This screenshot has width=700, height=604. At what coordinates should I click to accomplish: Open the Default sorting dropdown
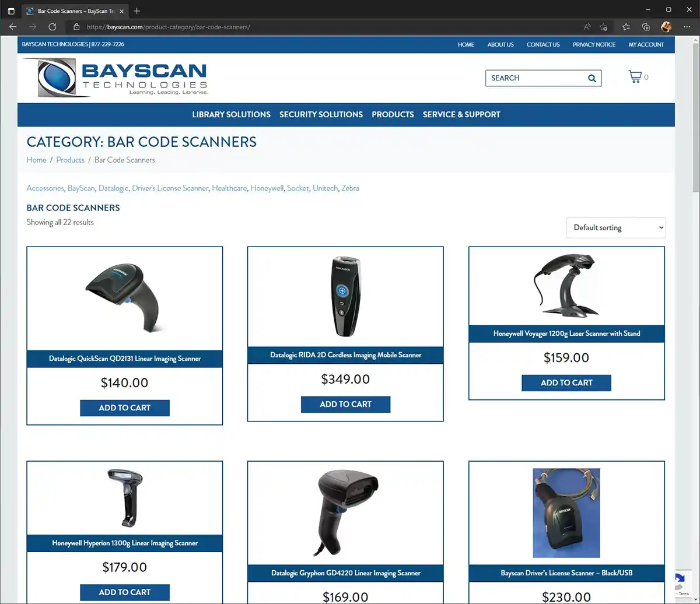point(616,227)
